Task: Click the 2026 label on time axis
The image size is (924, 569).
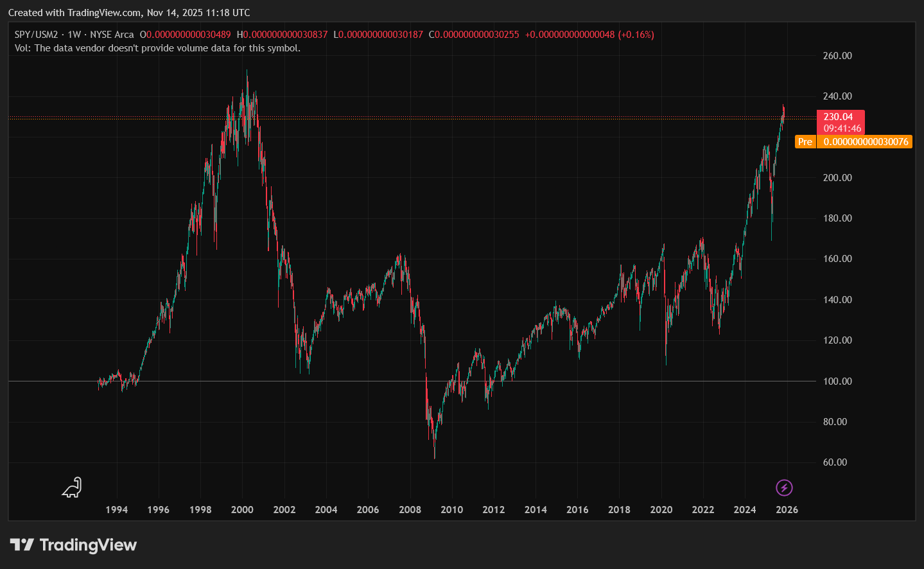Action: [x=787, y=510]
